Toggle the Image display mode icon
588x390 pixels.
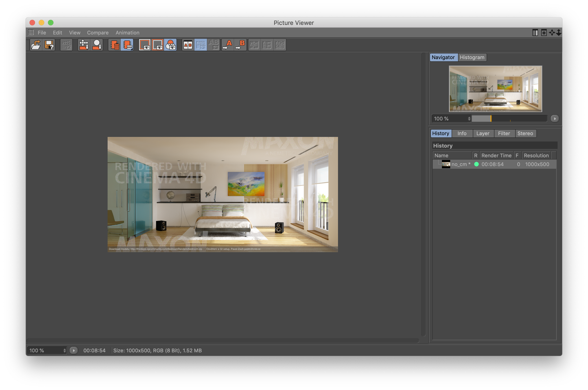144,45
